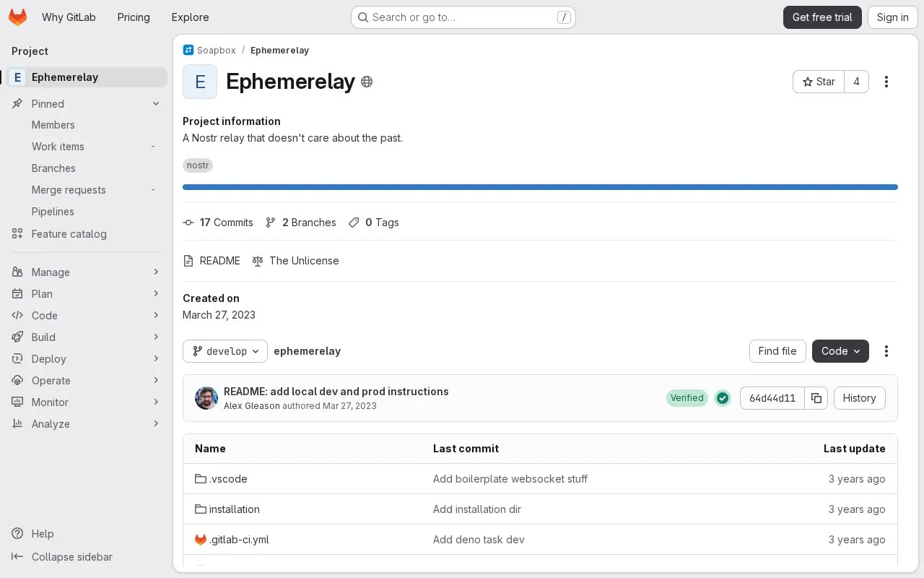The height and width of the screenshot is (578, 924).
Task: Expand the Operate sidebar menu
Action: pos(87,381)
